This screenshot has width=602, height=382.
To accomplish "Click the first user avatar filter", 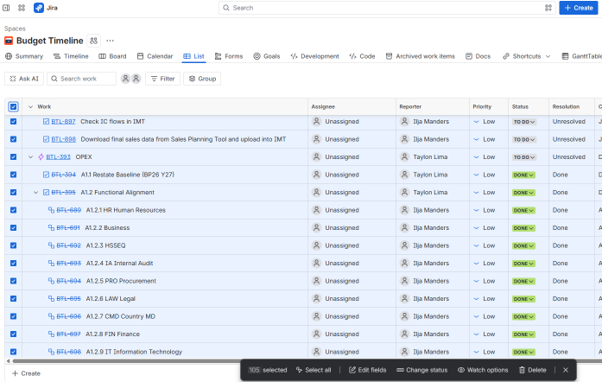I will point(125,78).
